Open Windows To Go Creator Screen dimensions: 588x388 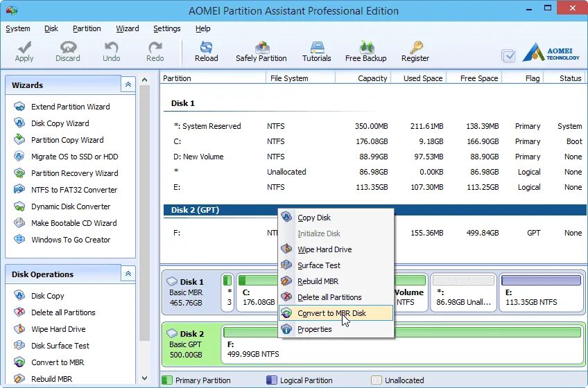[71, 240]
